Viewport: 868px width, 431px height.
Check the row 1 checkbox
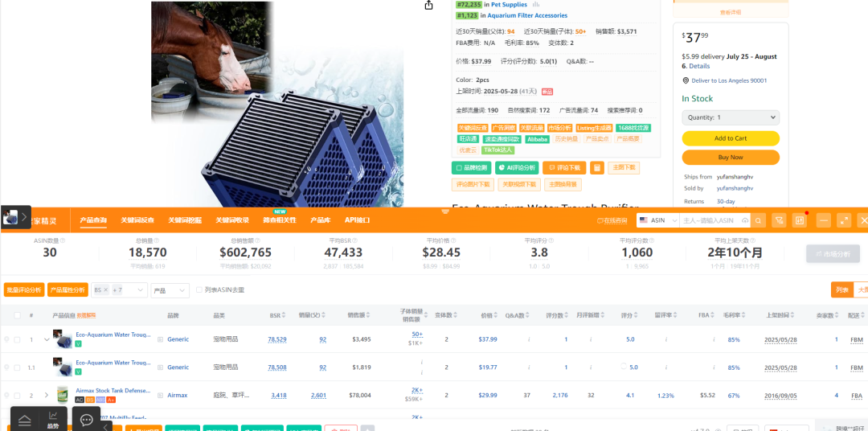pos(17,339)
